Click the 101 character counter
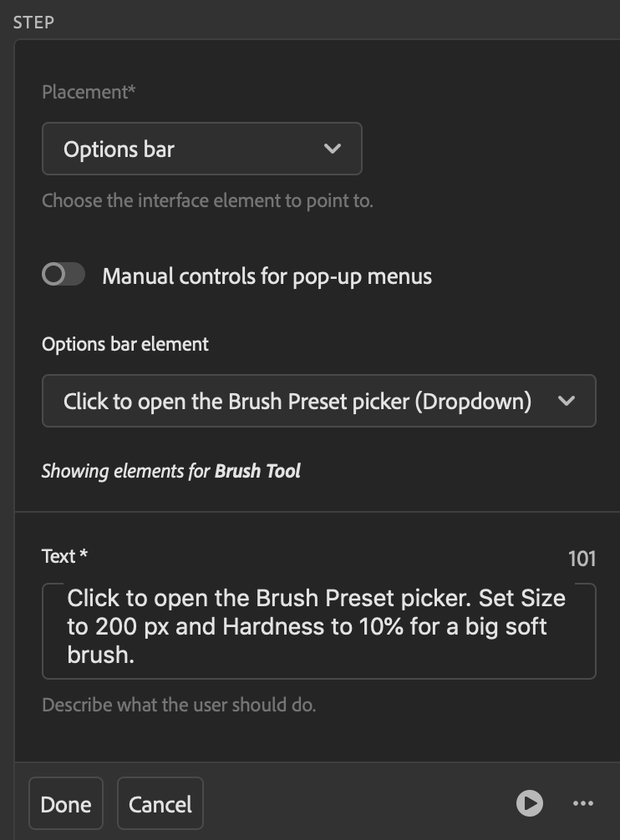 coord(582,559)
